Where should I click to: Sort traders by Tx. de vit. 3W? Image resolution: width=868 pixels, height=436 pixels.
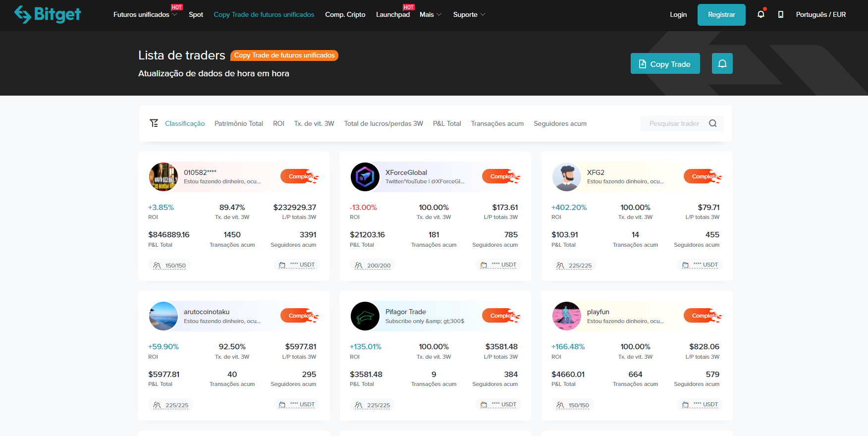[x=314, y=123]
